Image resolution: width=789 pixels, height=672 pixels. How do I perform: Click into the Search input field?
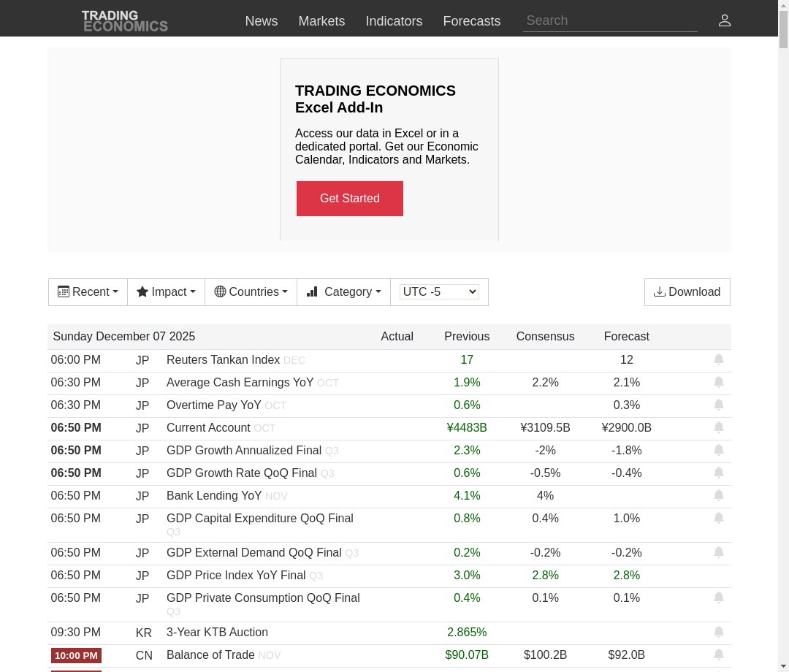tap(609, 20)
